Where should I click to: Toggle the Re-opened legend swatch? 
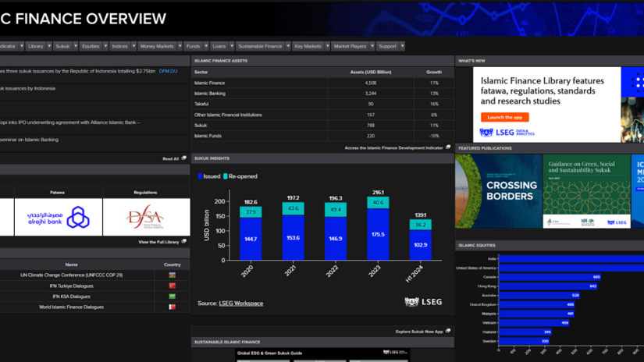click(x=225, y=176)
